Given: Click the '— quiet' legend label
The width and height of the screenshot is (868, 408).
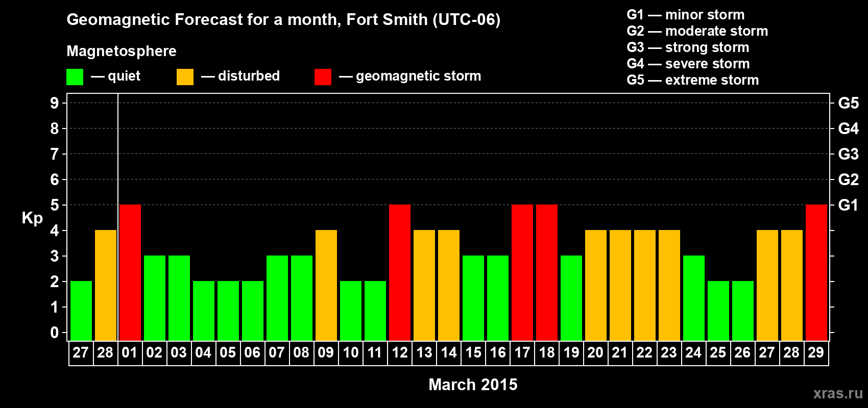Looking at the screenshot, I should tap(115, 76).
